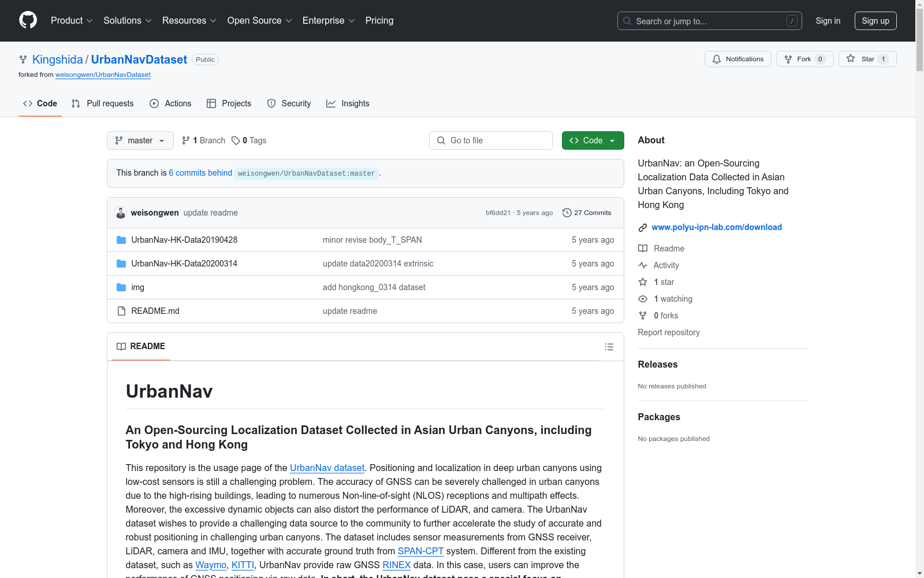This screenshot has width=924, height=578.
Task: Click the Sign up button
Action: (875, 21)
